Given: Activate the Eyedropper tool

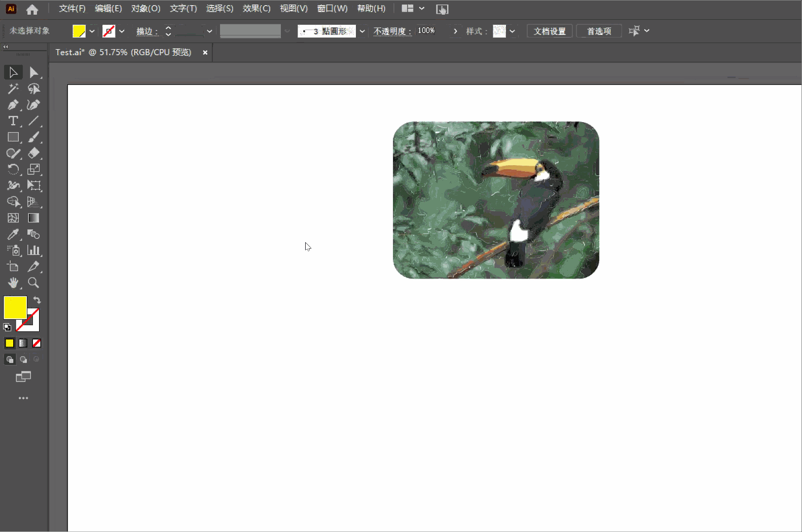Looking at the screenshot, I should point(13,234).
